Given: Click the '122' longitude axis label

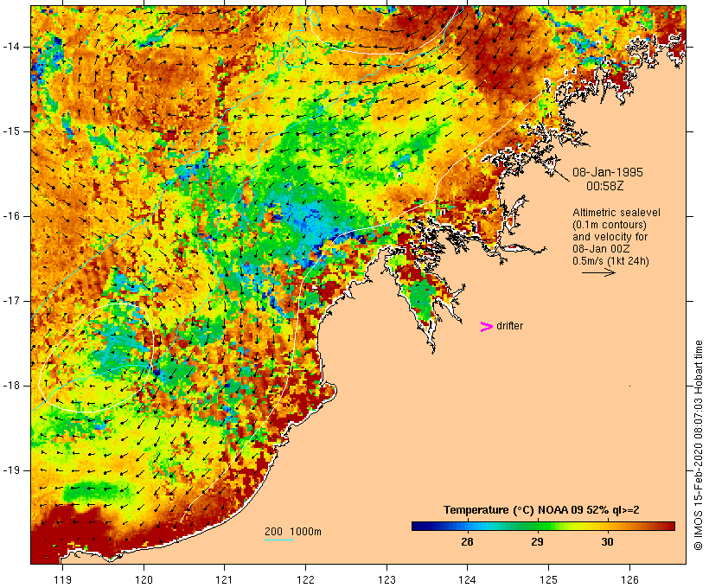Looking at the screenshot, I should tap(305, 579).
